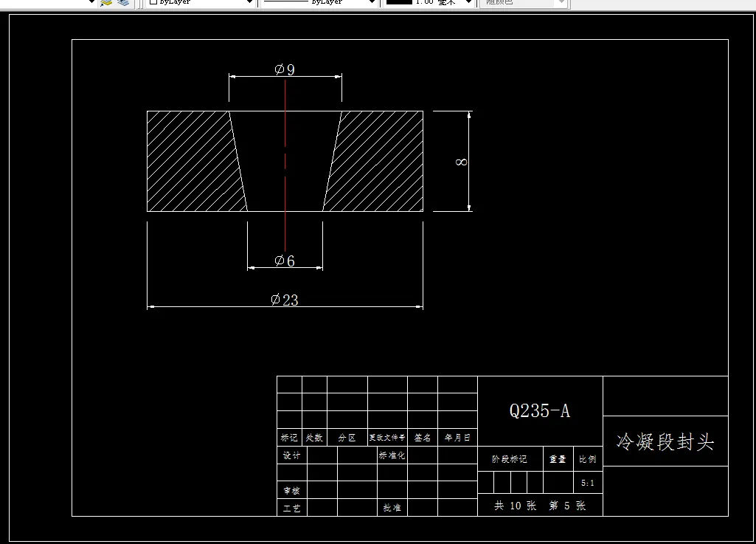Select the red vertical center line
The height and width of the screenshot is (544, 756).
[x=285, y=164]
